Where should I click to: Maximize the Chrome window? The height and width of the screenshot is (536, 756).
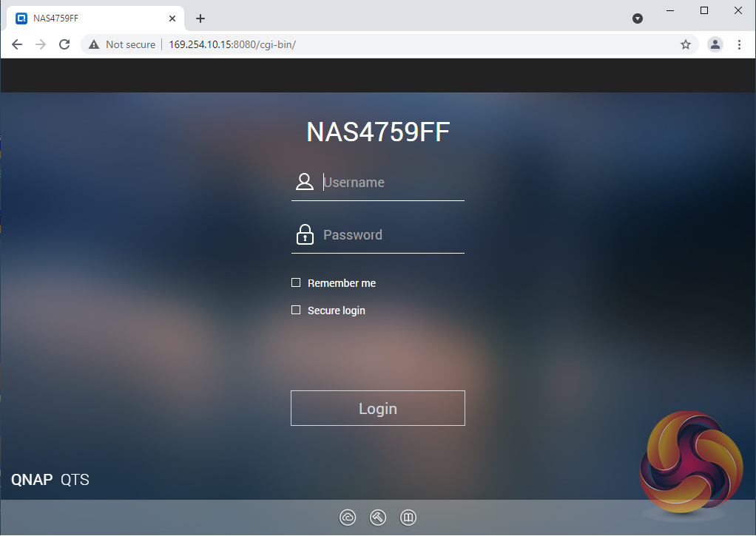(x=704, y=10)
